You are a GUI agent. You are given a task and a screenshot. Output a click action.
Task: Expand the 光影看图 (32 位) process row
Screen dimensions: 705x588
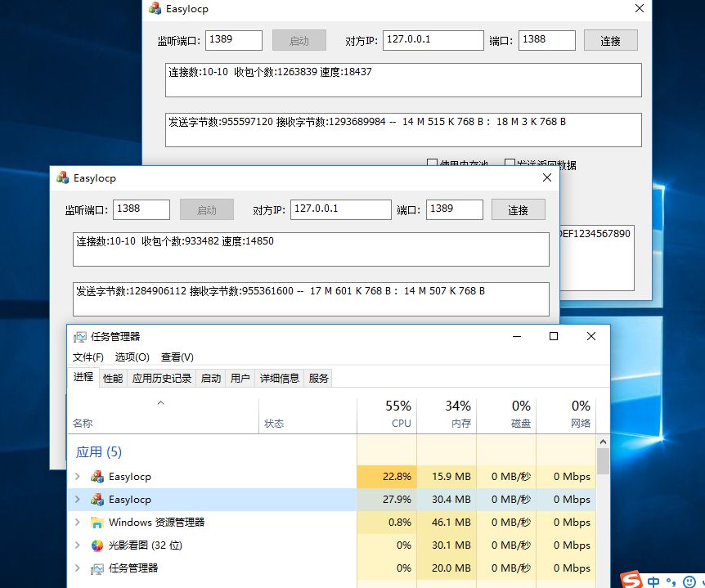pyautogui.click(x=78, y=545)
